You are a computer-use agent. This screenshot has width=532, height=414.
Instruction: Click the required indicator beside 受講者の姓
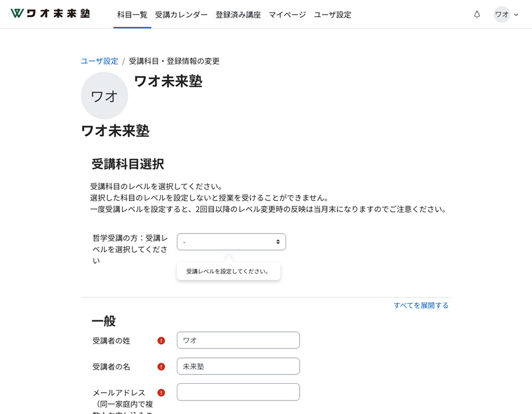(x=161, y=340)
